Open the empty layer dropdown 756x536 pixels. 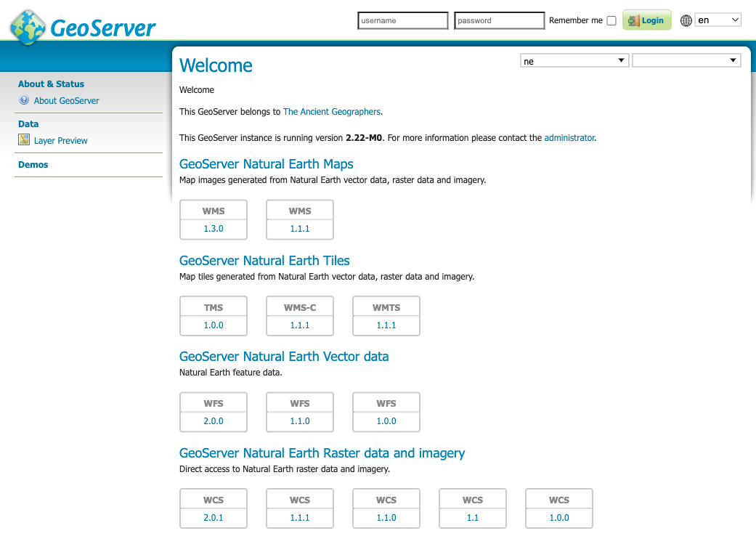686,61
